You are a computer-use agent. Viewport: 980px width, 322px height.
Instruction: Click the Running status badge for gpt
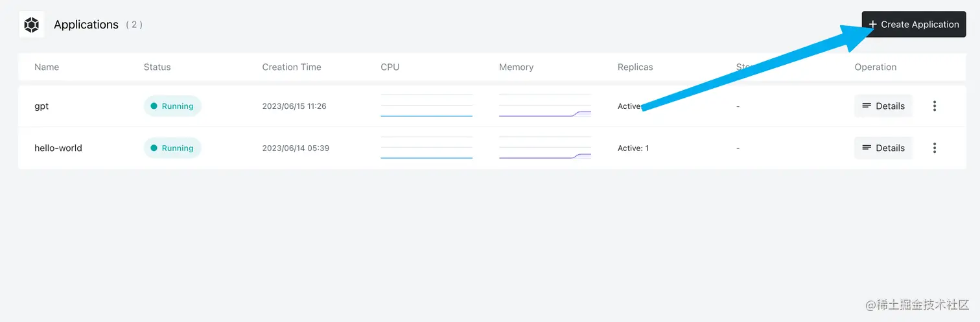click(x=172, y=106)
